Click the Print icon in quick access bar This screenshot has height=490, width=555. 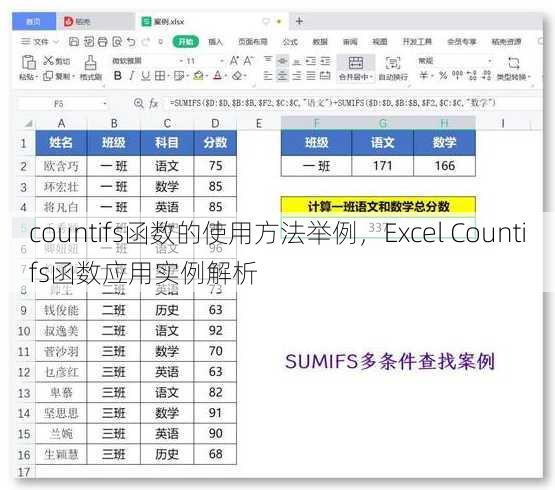tap(103, 42)
